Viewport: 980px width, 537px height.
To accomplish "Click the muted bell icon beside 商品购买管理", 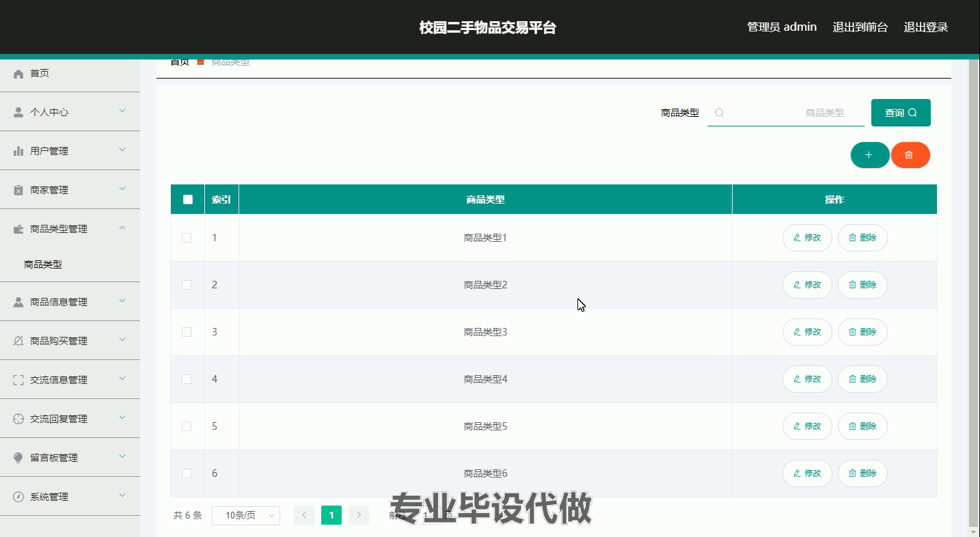I will [18, 341].
